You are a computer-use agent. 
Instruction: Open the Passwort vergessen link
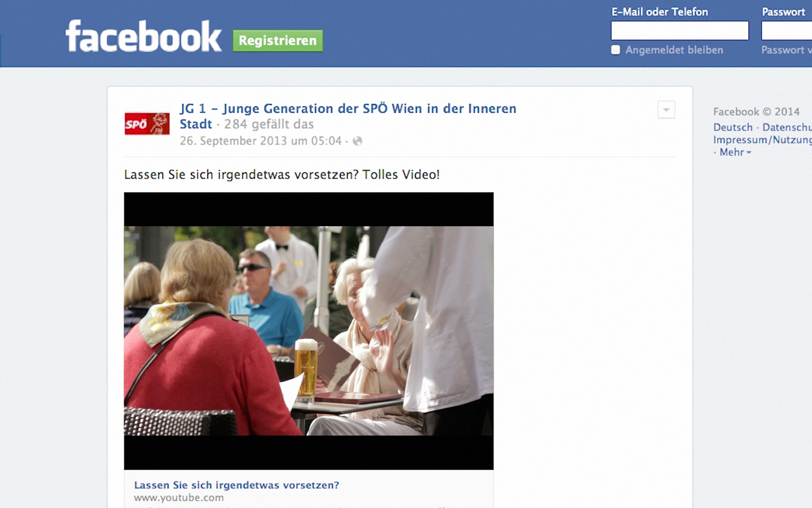(786, 50)
